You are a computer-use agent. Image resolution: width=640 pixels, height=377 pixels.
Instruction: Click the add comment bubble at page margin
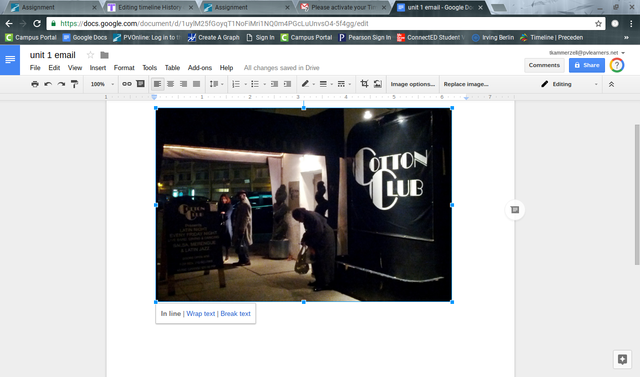[515, 210]
